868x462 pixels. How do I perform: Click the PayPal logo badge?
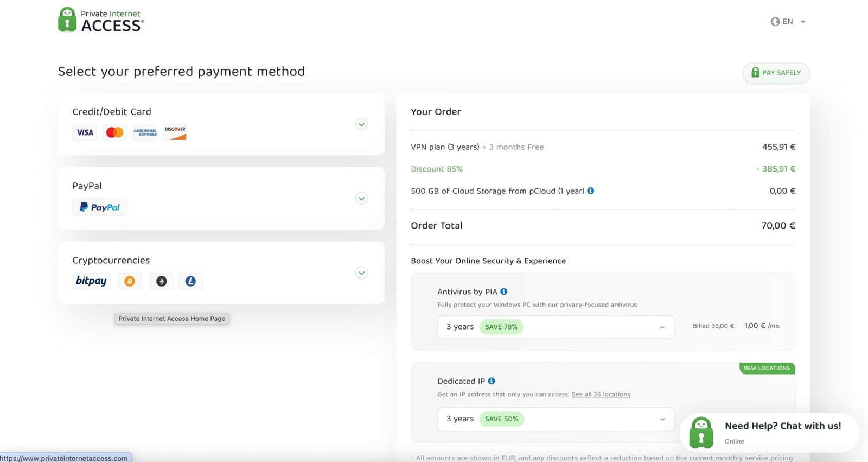pyautogui.click(x=100, y=207)
